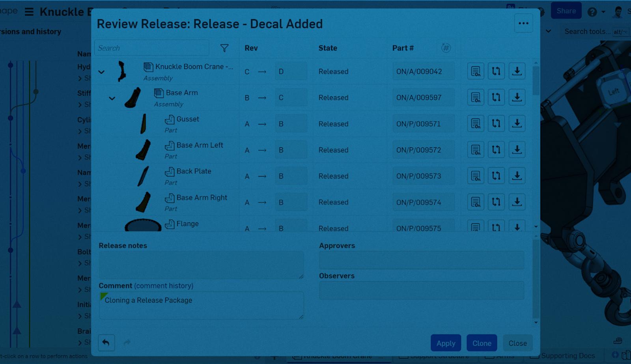Download the Knuckle Boom Crane assembly row
631x364 pixels.
click(517, 71)
